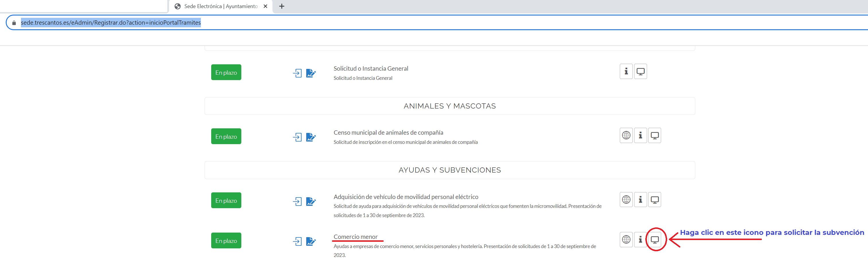
Task: Click login arrow icon in Solicitud o Instancia General row
Action: click(297, 73)
